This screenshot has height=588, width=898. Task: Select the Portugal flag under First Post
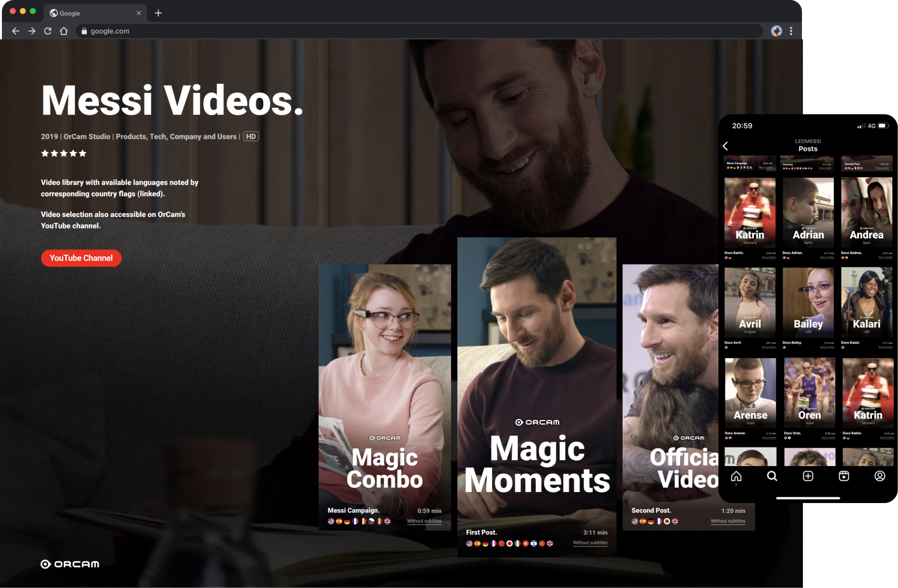542,543
